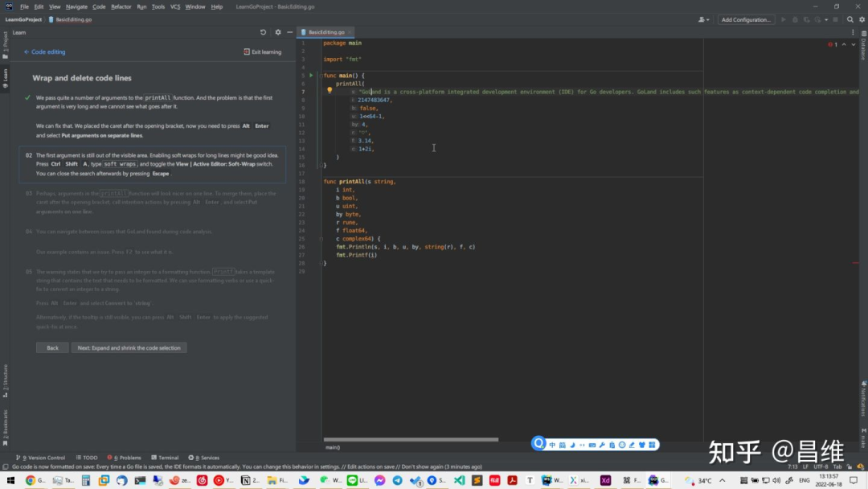The height and width of the screenshot is (489, 868).
Task: Toggle the Terminal tool window
Action: pyautogui.click(x=164, y=458)
